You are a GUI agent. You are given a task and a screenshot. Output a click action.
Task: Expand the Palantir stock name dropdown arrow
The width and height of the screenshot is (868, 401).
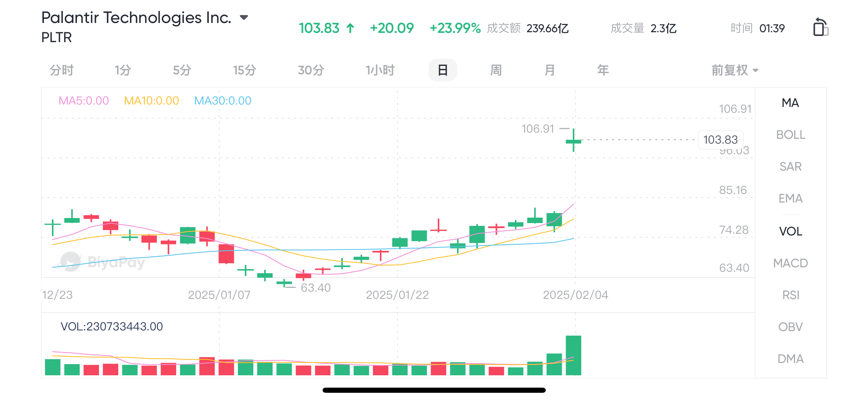(244, 18)
